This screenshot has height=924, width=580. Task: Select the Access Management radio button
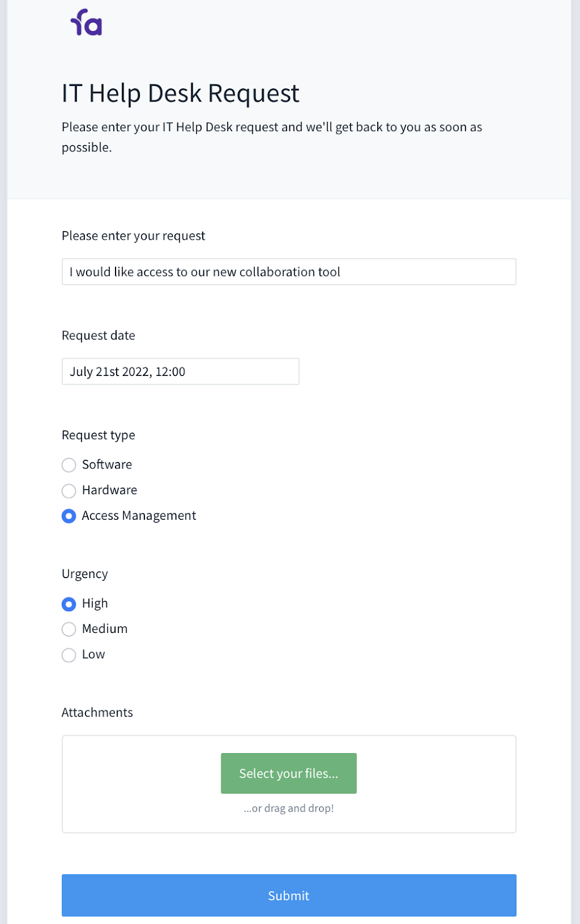tap(69, 516)
